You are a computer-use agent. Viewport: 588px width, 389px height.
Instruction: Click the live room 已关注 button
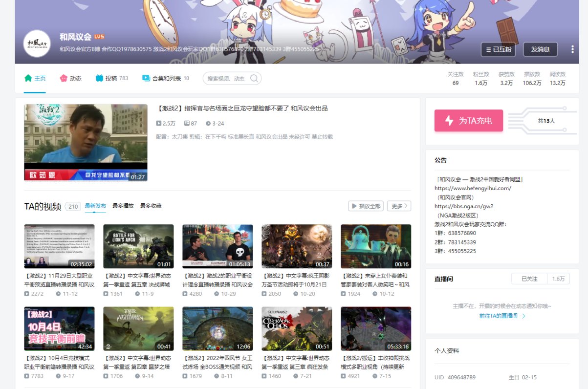coord(529,279)
